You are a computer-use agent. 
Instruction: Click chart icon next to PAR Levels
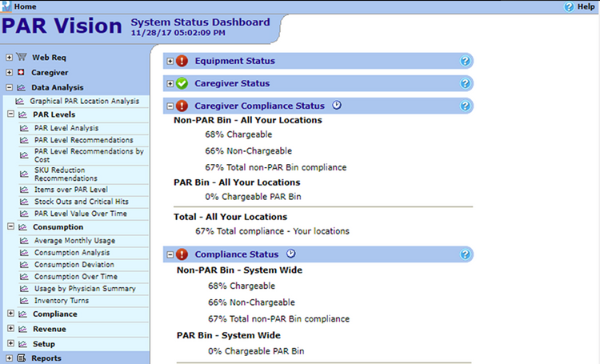(x=22, y=114)
